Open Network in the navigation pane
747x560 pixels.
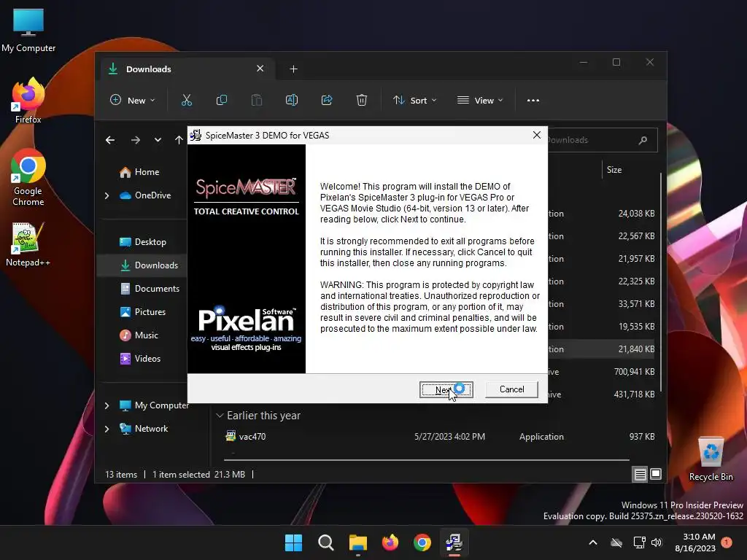coord(151,429)
